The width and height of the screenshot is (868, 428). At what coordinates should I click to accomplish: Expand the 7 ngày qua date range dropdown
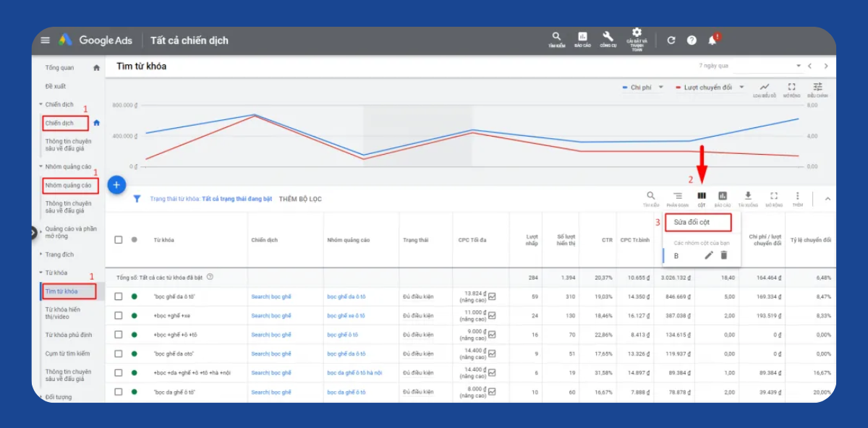[x=799, y=66]
